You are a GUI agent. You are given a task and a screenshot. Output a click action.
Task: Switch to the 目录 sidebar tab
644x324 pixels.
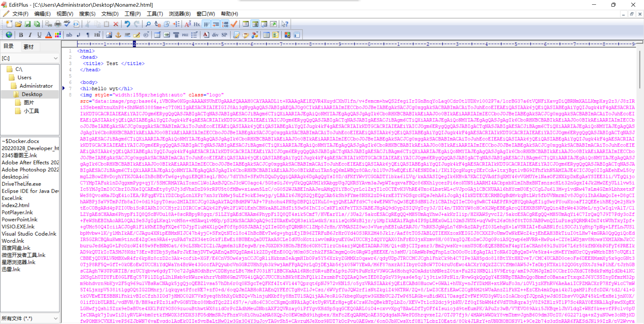9,46
